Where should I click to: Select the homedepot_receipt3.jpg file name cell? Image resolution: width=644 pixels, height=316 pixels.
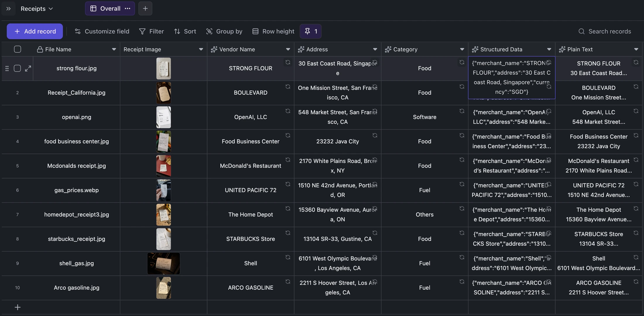pyautogui.click(x=76, y=215)
